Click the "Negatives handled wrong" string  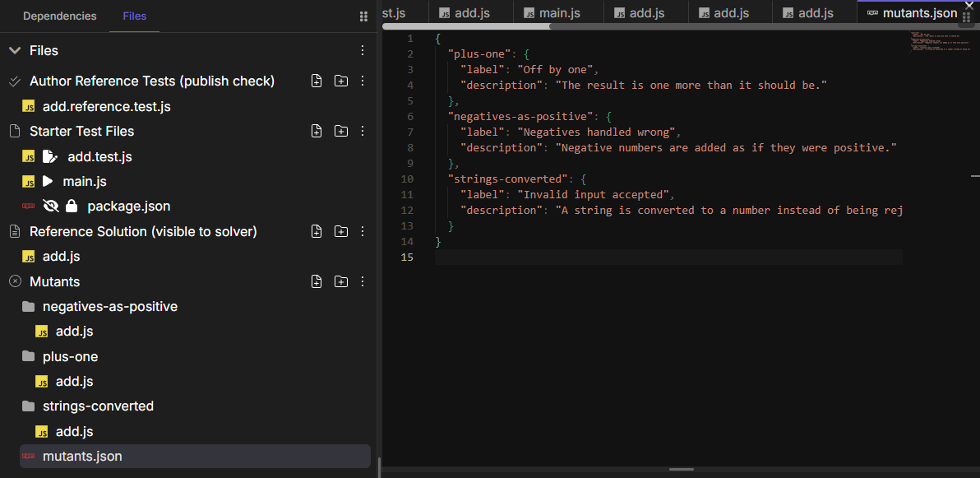coord(596,132)
